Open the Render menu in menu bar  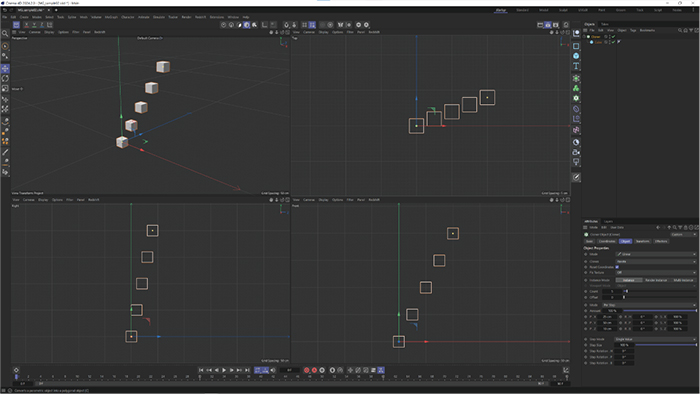(186, 17)
